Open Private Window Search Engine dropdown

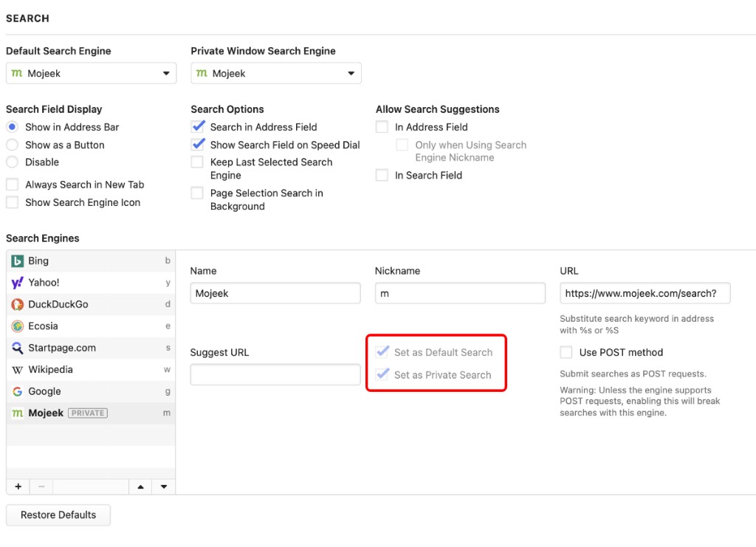(276, 73)
